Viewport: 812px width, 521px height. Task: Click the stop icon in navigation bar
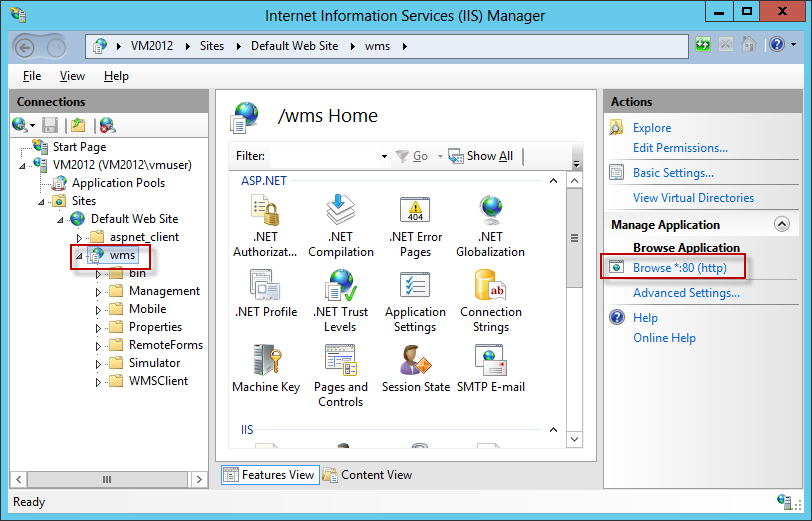pos(726,45)
